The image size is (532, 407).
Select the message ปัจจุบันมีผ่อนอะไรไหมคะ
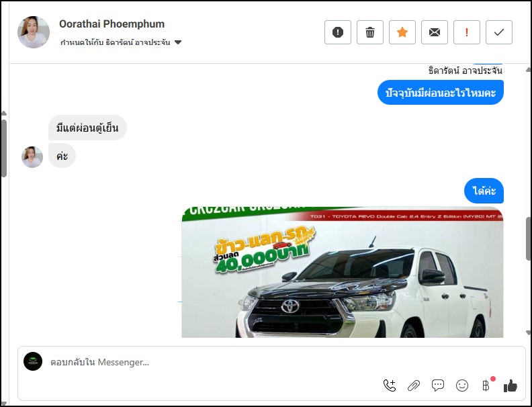pos(441,93)
